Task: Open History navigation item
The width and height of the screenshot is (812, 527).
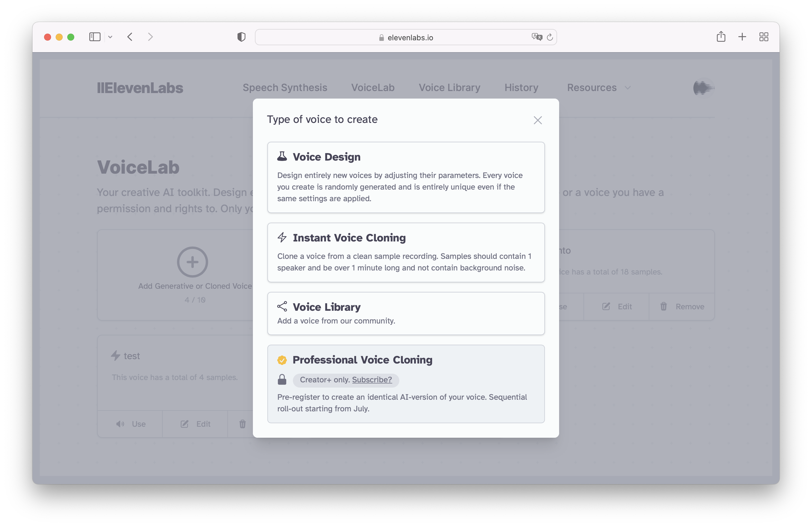Action: [521, 88]
